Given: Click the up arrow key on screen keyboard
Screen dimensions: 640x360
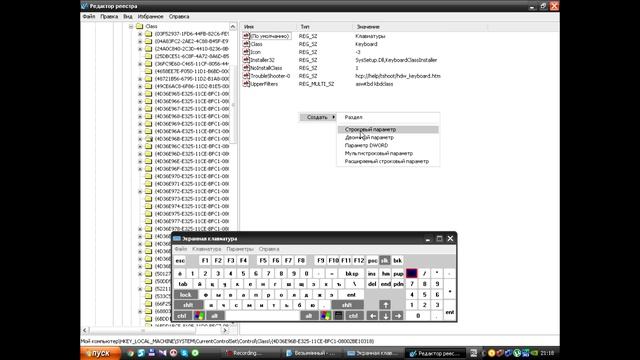Looking at the screenshot, I should click(385, 304).
